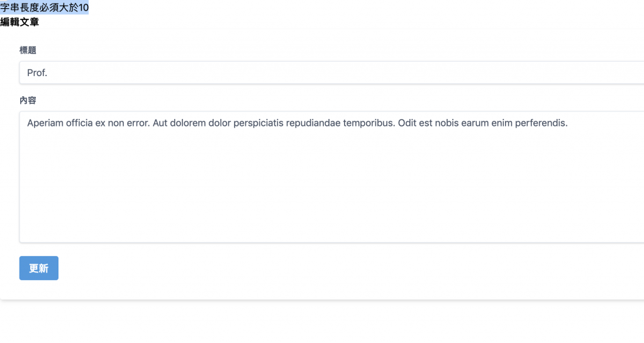The width and height of the screenshot is (644, 343).
Task: Place cursor on word "Odit" in content
Action: (407, 123)
